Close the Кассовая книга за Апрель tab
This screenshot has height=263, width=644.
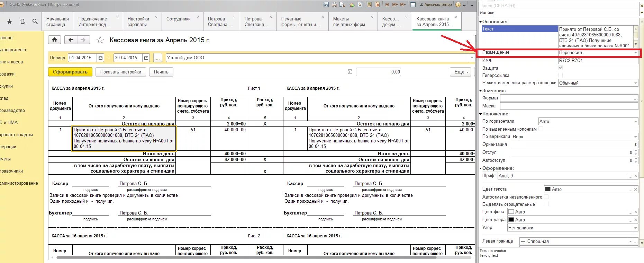tap(456, 17)
